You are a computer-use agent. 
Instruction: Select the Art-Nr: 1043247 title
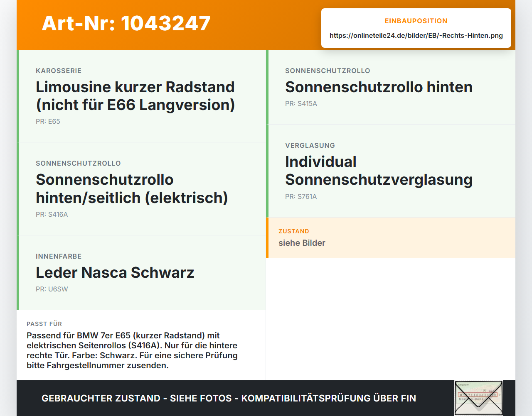point(126,23)
